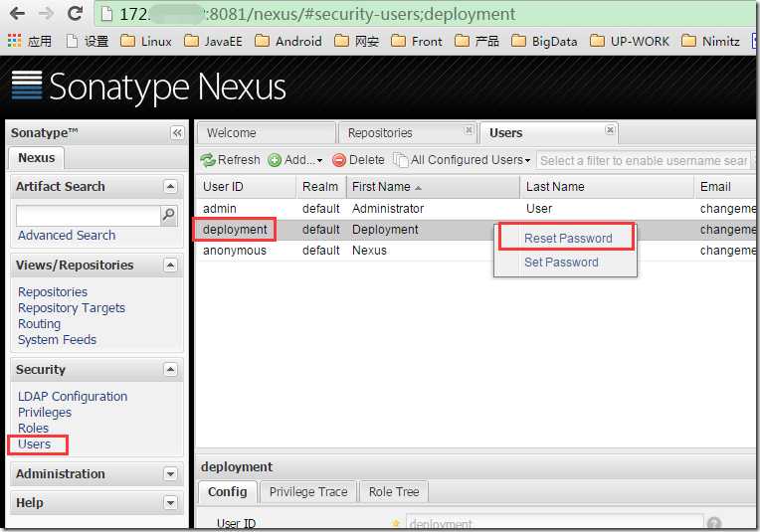Open the Repositories link in the sidebar
The width and height of the screenshot is (760, 532).
53,292
